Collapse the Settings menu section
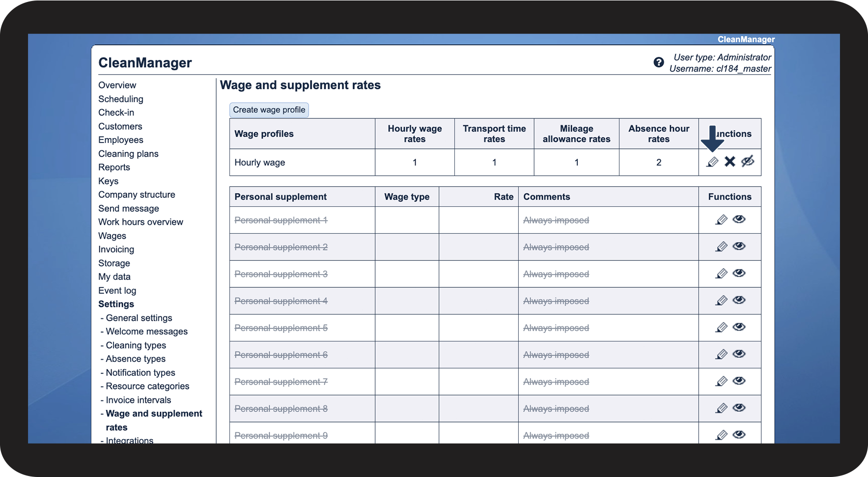This screenshot has height=477, width=868. click(116, 304)
